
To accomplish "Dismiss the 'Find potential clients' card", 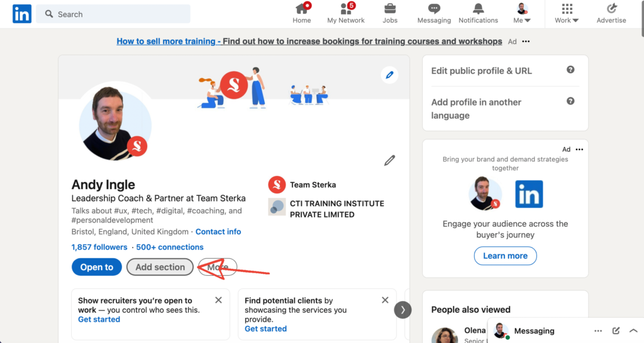I will click(x=385, y=300).
